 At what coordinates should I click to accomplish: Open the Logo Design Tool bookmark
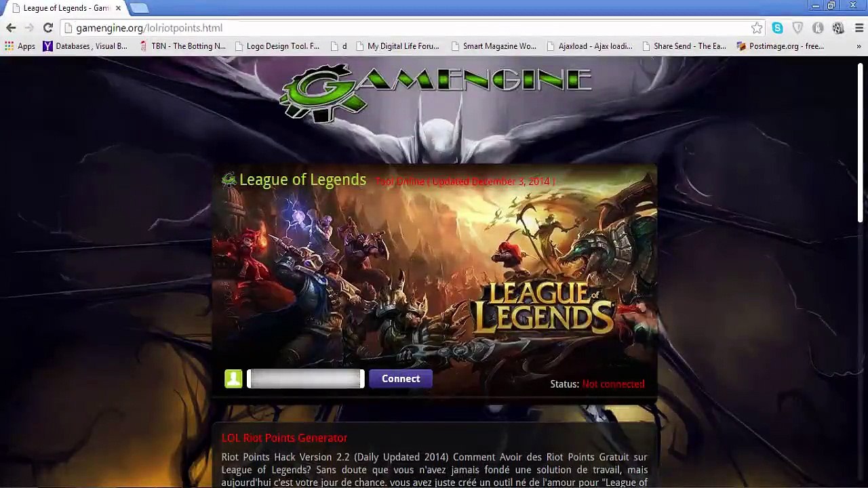tap(277, 46)
